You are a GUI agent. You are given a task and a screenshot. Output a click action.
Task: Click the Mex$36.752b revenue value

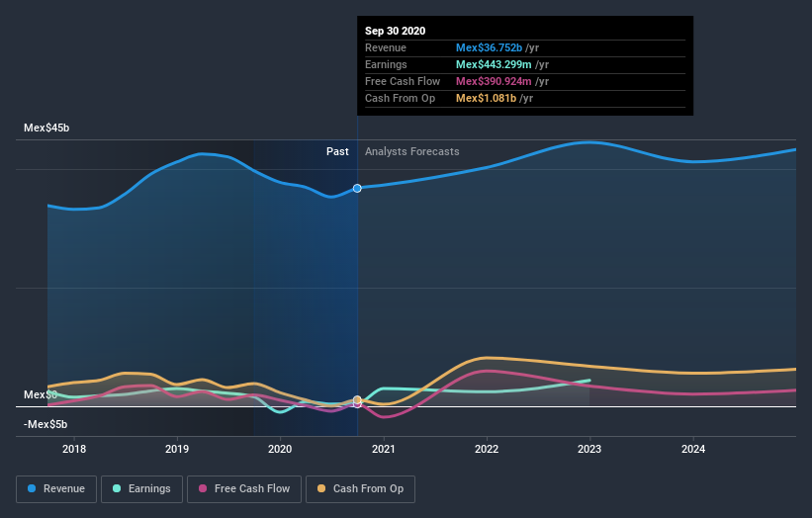pyautogui.click(x=489, y=47)
